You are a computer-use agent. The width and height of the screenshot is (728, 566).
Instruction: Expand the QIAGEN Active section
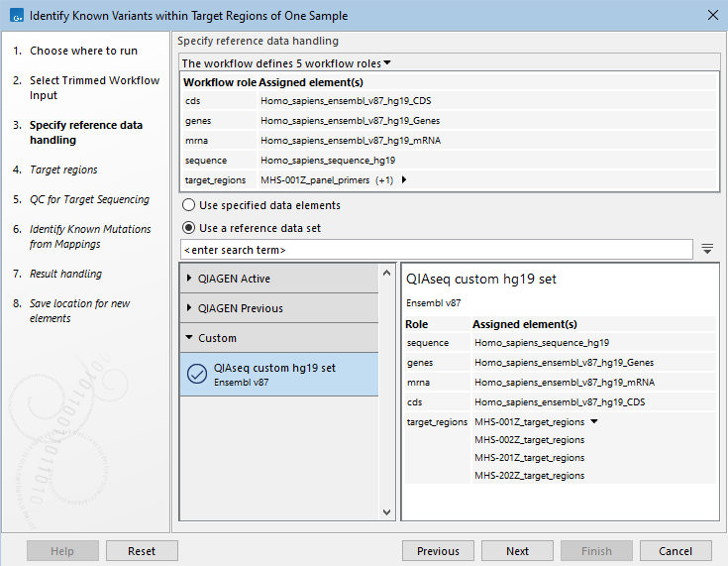[x=190, y=279]
